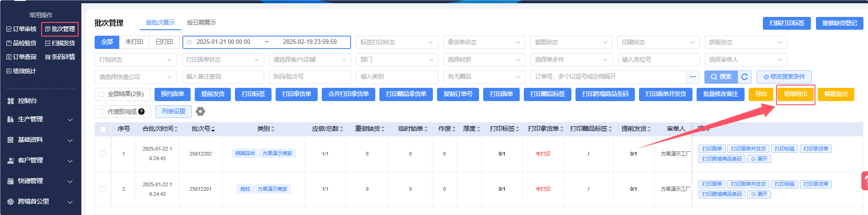Image resolution: width=868 pixels, height=215 pixels.
Task: Expand the 生产管理 sidebar menu
Action: point(40,119)
